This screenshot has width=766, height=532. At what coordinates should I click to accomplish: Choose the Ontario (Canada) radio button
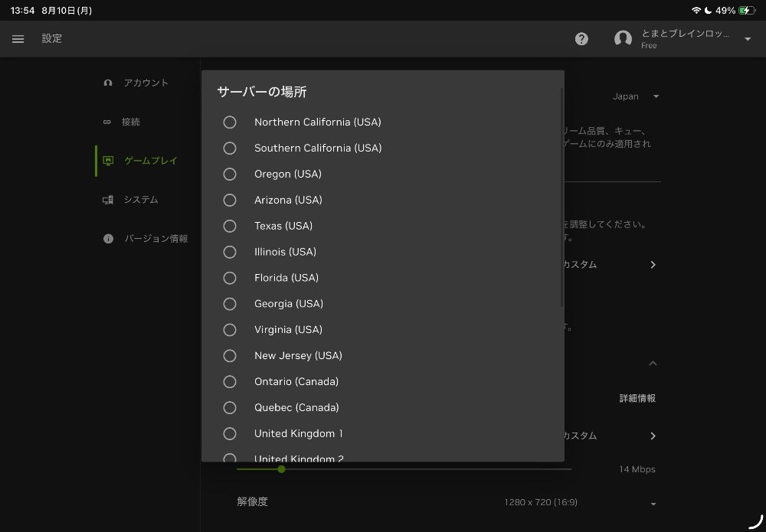click(x=230, y=382)
